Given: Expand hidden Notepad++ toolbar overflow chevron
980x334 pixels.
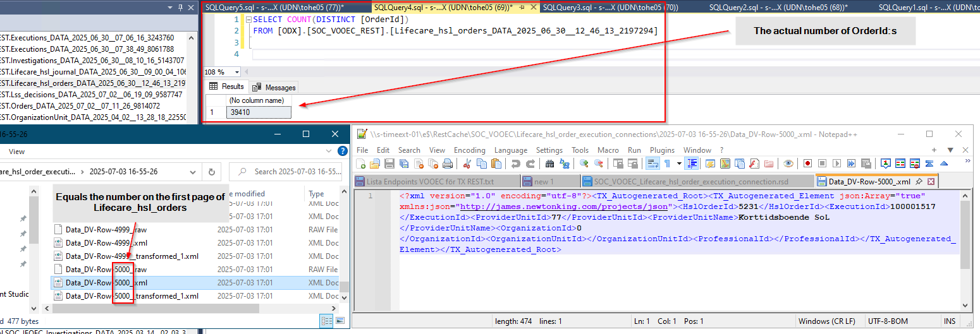Looking at the screenshot, I should tap(968, 160).
